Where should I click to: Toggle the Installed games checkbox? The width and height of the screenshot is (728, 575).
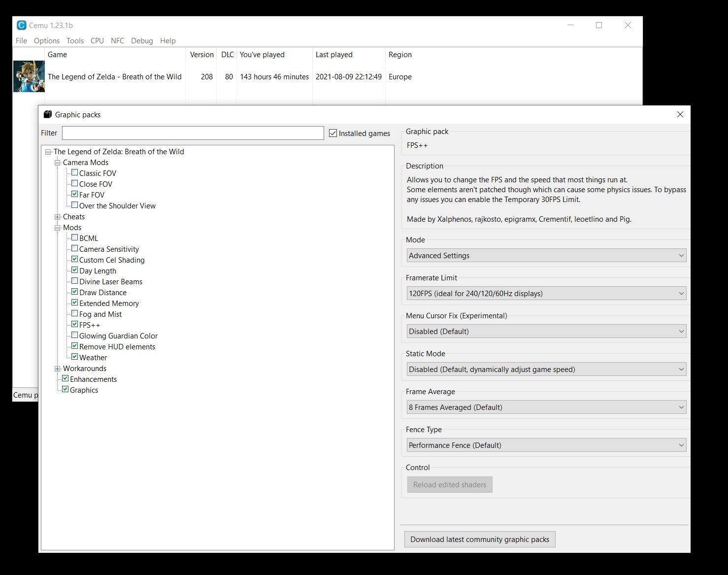[x=333, y=133]
